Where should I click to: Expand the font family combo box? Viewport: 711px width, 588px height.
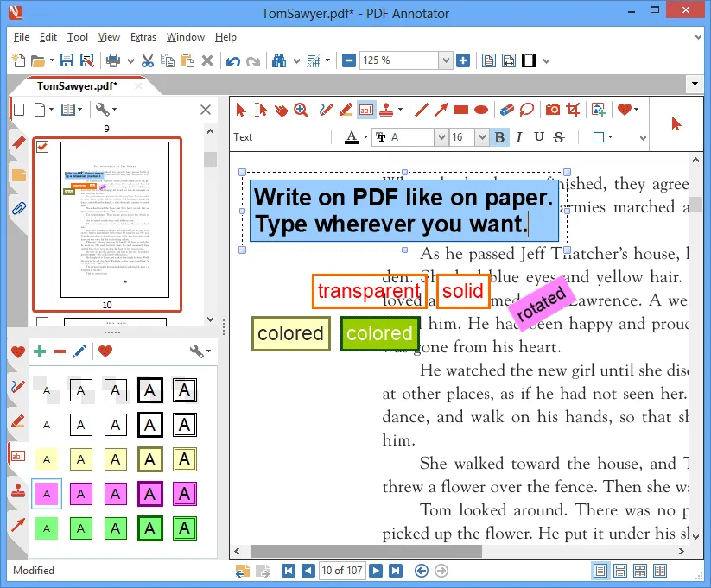click(x=441, y=136)
